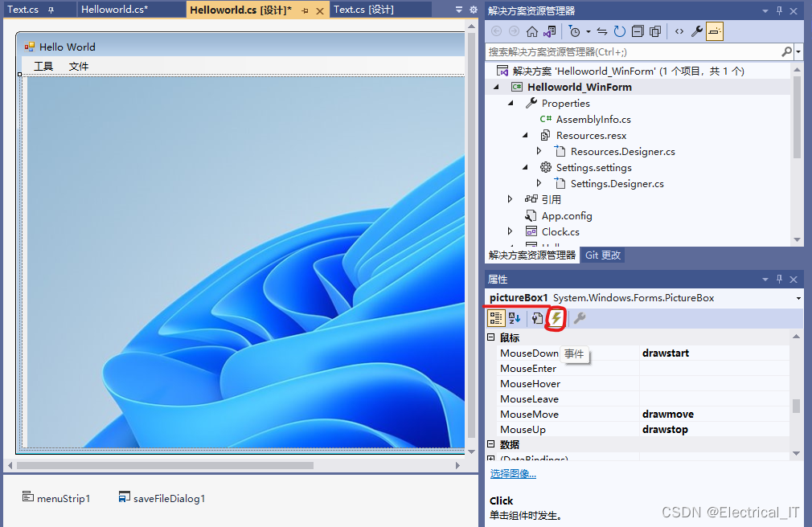
Task: Open the pictureBox1 object selector dropdown
Action: pos(798,298)
